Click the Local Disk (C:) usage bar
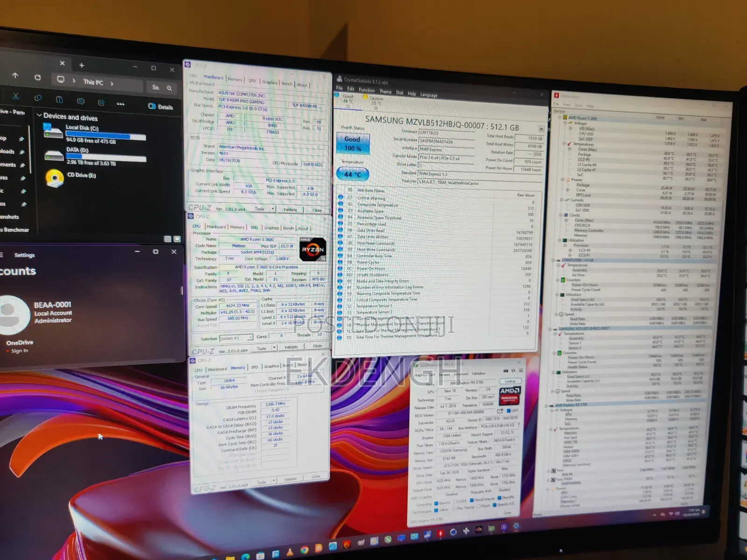747x560 pixels. (x=106, y=136)
